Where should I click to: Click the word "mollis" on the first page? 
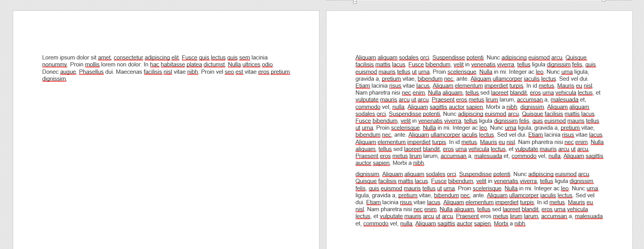tap(92, 64)
